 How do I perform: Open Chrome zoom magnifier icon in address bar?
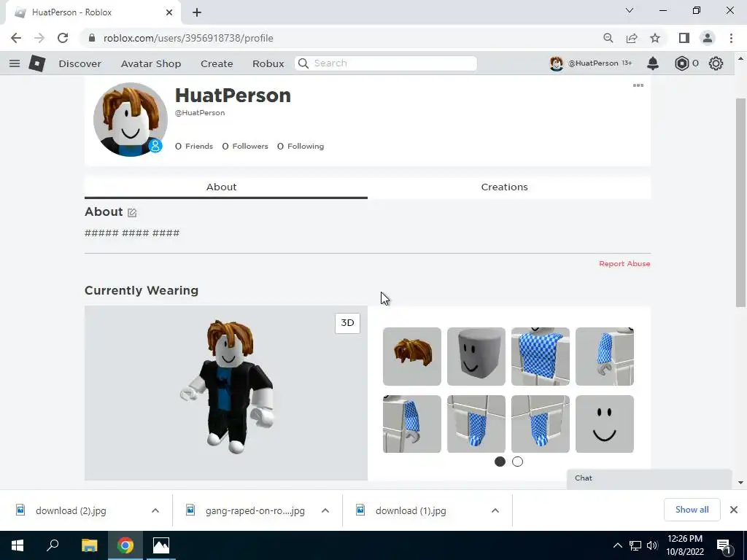pos(608,38)
